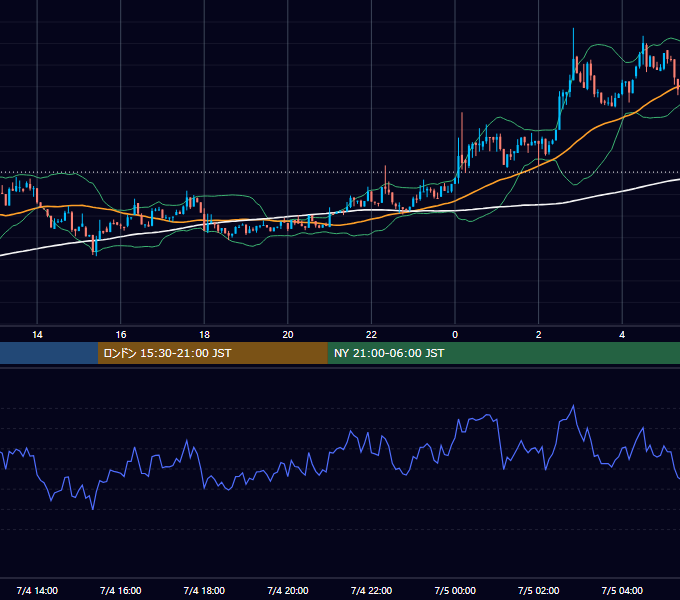Click the NY 21:00-06:00 JST session bar
The width and height of the screenshot is (680, 600).
point(503,353)
